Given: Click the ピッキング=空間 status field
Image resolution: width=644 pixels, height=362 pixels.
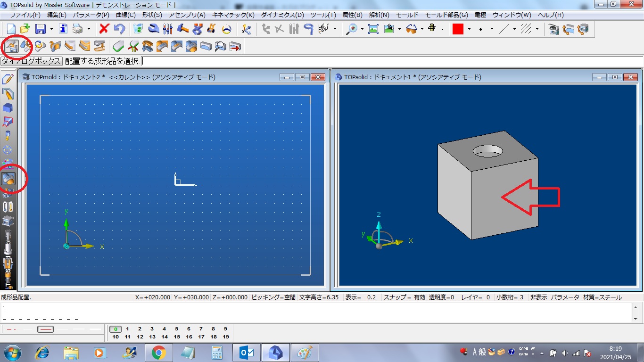Looking at the screenshot, I should point(273,297).
